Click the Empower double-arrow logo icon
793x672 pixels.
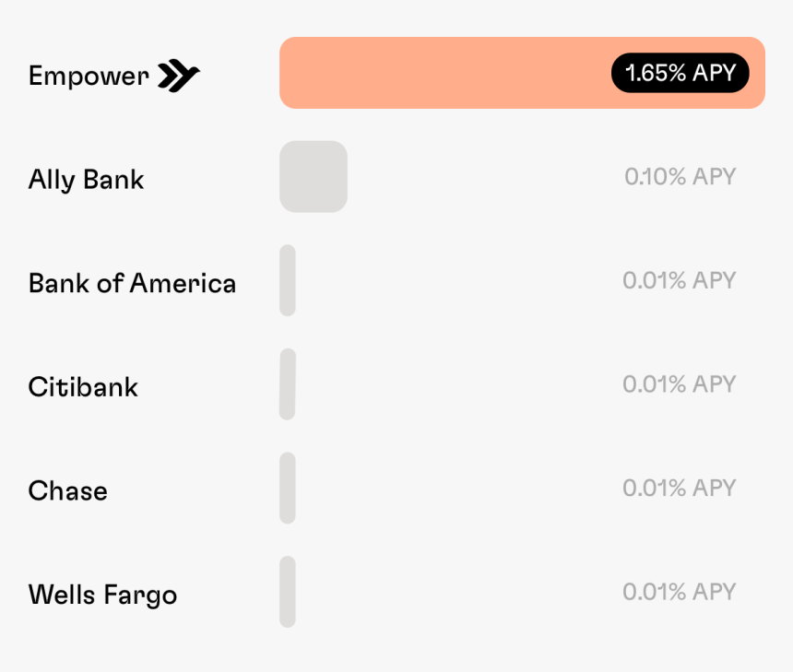[178, 76]
